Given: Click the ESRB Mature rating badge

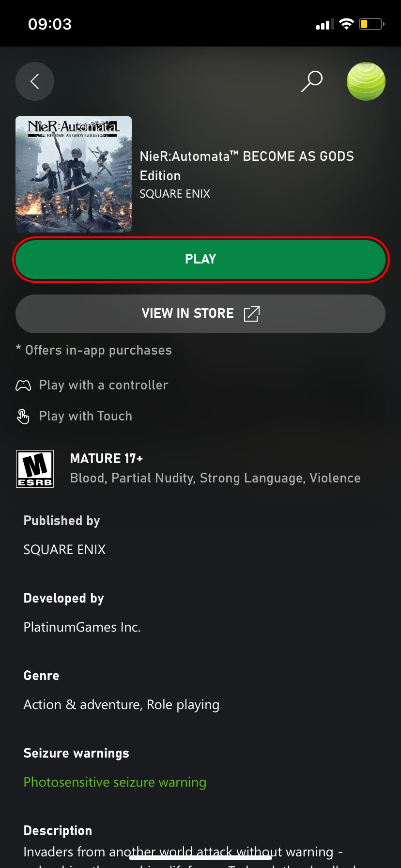Looking at the screenshot, I should 35,468.
